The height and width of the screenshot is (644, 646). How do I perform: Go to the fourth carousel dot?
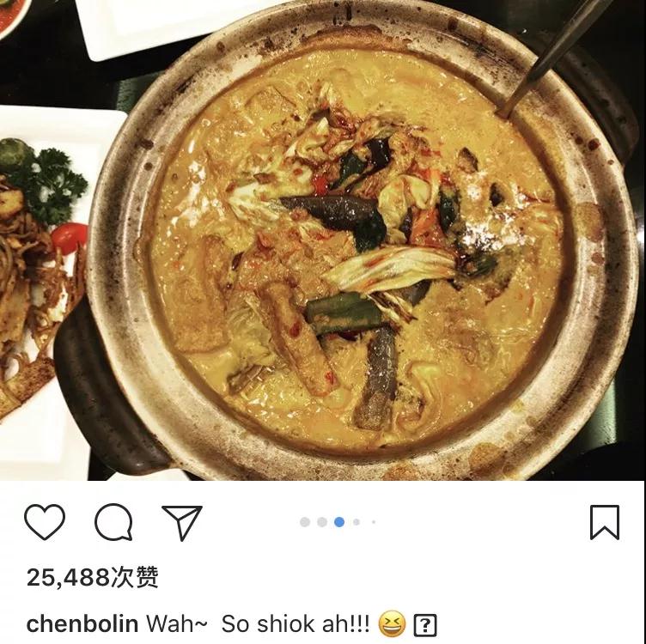coord(357,522)
